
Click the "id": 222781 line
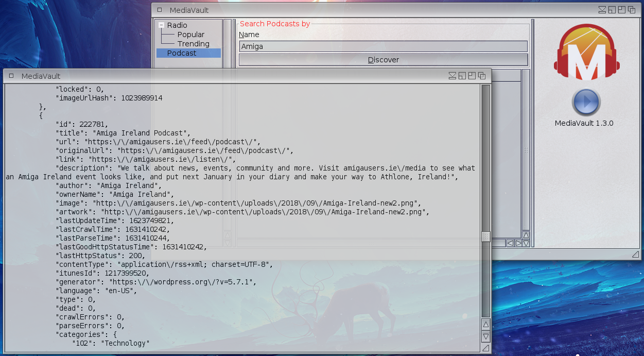click(x=81, y=124)
